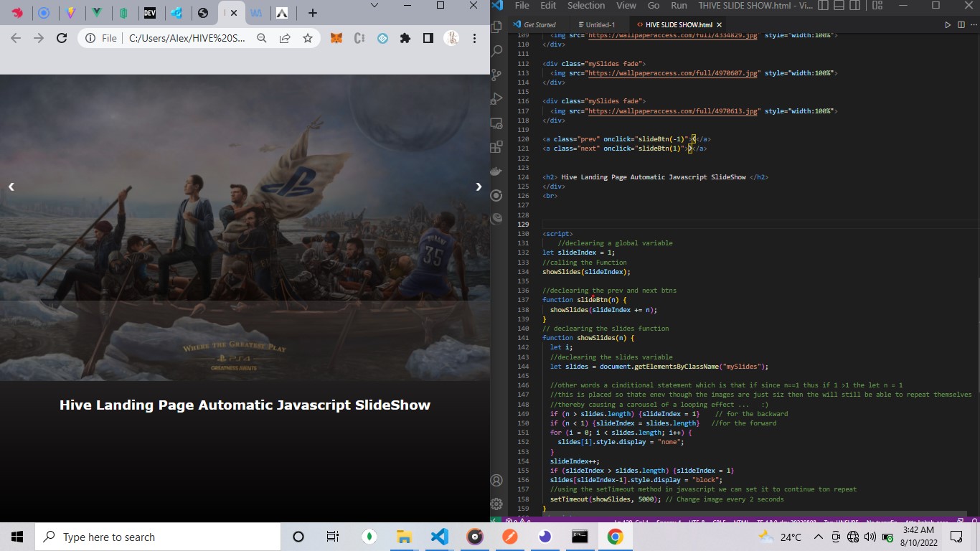Bookmark this page with the star icon
980x551 pixels.
[x=308, y=38]
